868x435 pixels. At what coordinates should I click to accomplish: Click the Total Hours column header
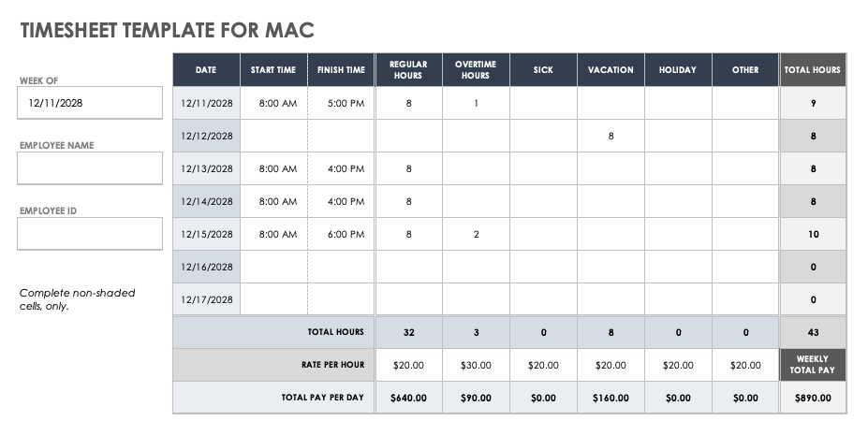pos(813,70)
